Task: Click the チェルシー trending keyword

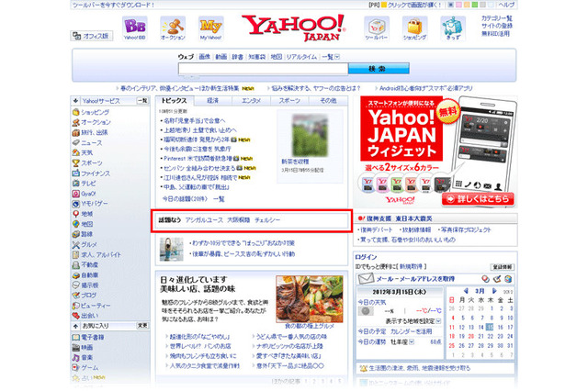Action: pyautogui.click(x=267, y=220)
